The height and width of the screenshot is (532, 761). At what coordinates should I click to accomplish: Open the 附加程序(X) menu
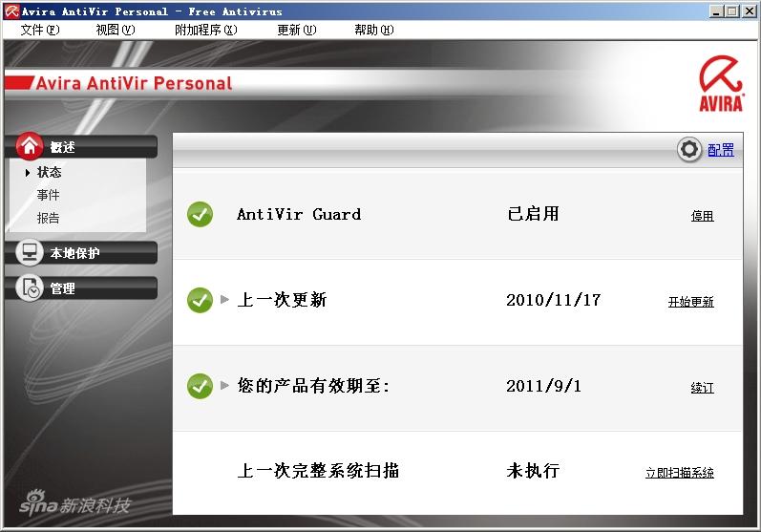206,31
